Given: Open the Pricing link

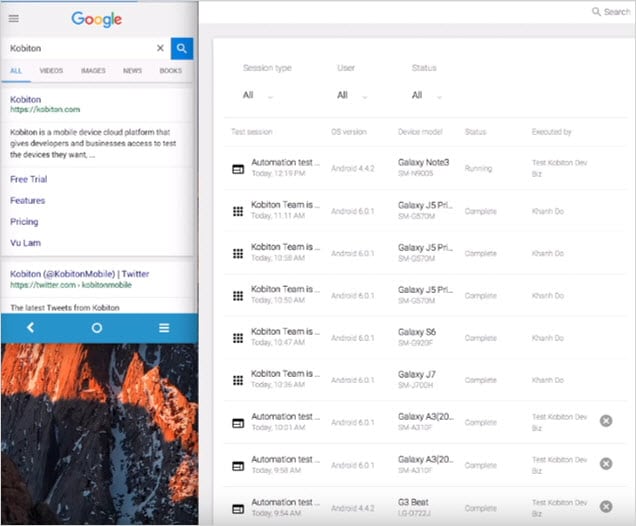Looking at the screenshot, I should pyautogui.click(x=24, y=221).
